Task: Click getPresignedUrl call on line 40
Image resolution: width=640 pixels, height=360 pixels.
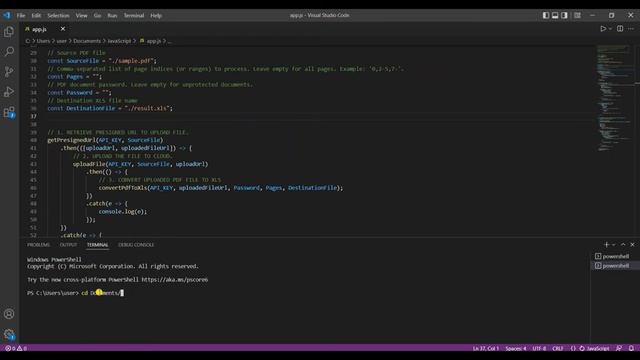Action: point(71,140)
